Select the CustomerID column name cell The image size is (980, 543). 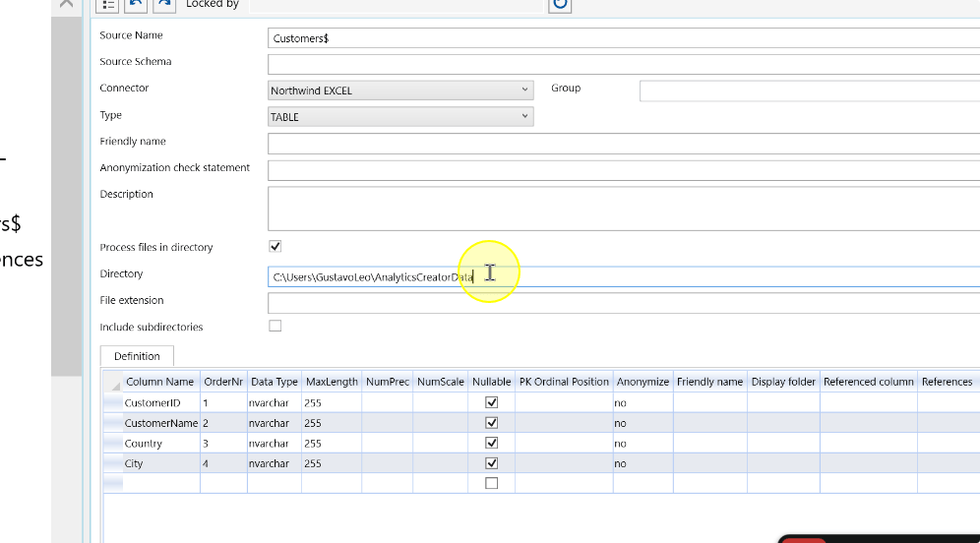(x=161, y=402)
